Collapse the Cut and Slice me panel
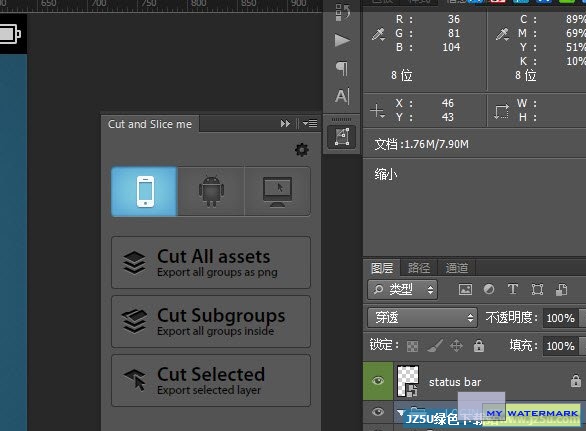 coord(285,124)
